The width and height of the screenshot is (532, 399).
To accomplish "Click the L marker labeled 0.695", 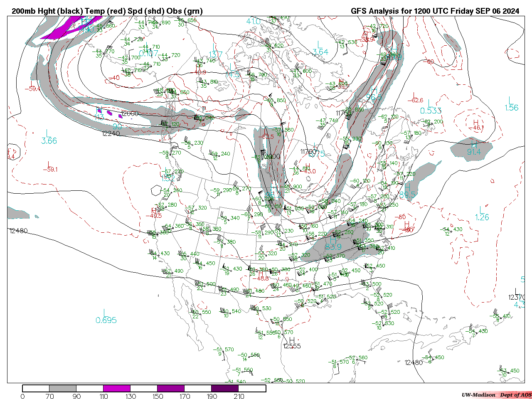I will pyautogui.click(x=104, y=312).
